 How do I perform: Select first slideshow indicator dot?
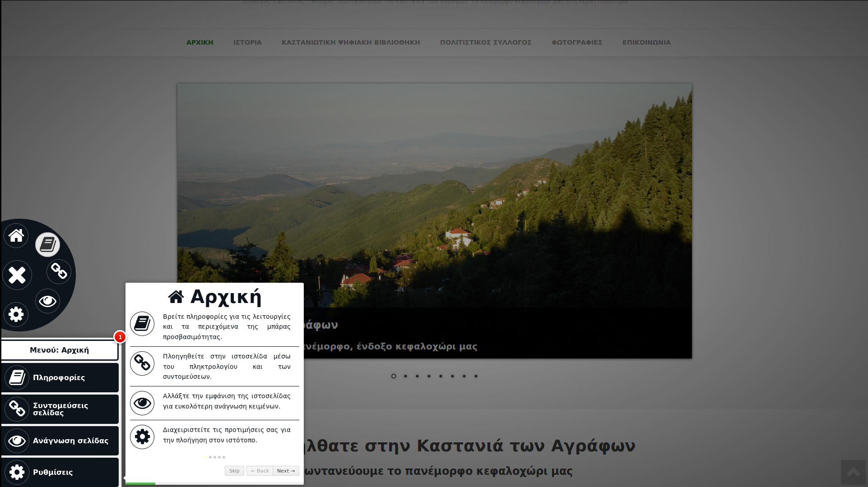point(394,376)
